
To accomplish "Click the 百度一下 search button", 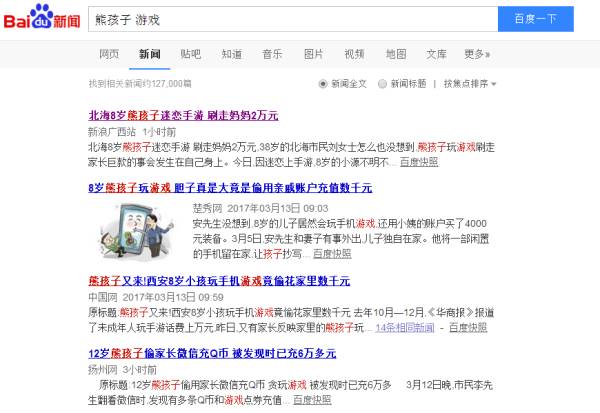I will (535, 19).
